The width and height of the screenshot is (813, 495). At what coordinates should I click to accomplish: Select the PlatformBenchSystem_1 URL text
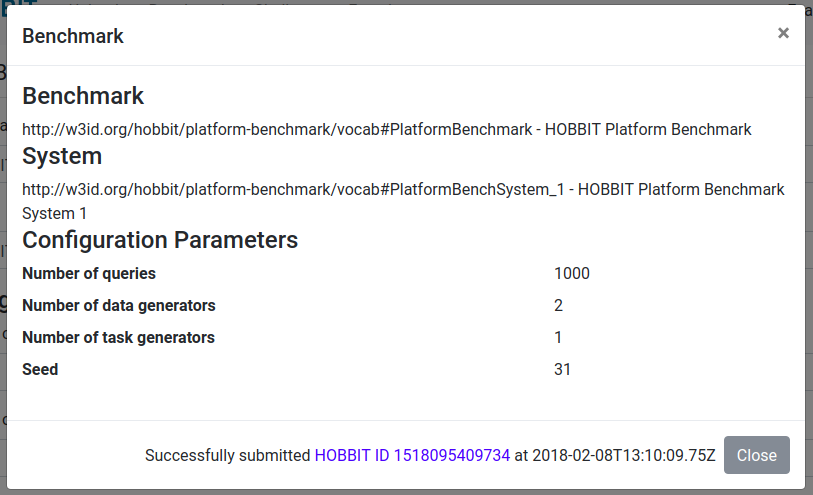pyautogui.click(x=293, y=189)
